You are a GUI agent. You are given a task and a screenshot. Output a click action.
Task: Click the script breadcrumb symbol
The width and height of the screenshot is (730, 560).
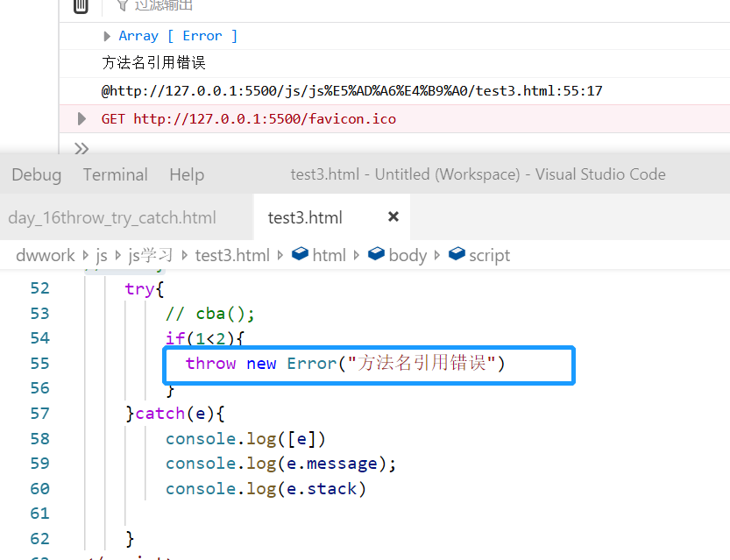pos(479,255)
